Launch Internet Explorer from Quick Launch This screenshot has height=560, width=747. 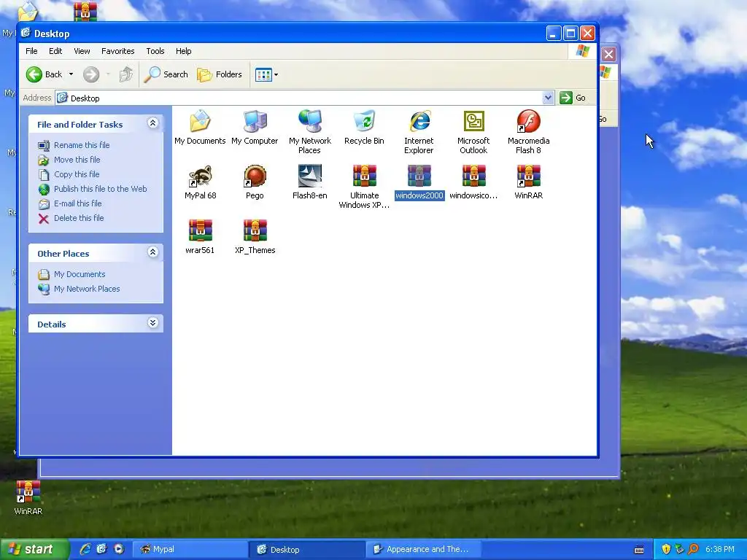pos(85,549)
